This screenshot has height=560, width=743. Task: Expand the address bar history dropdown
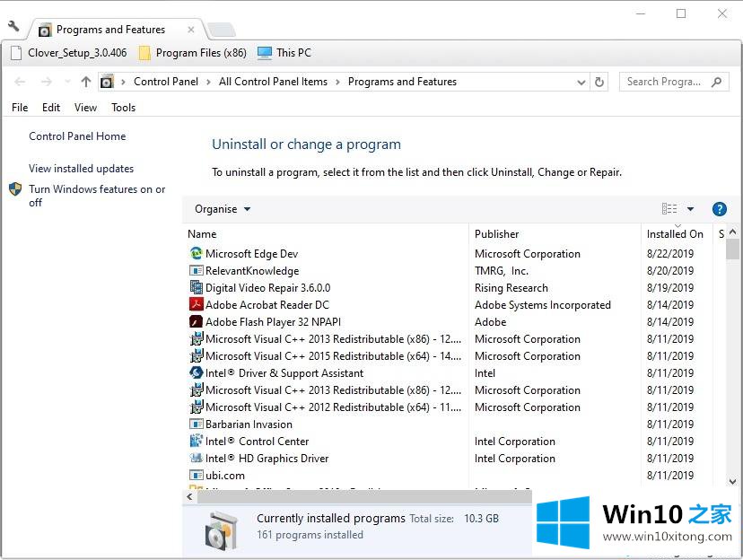[581, 83]
